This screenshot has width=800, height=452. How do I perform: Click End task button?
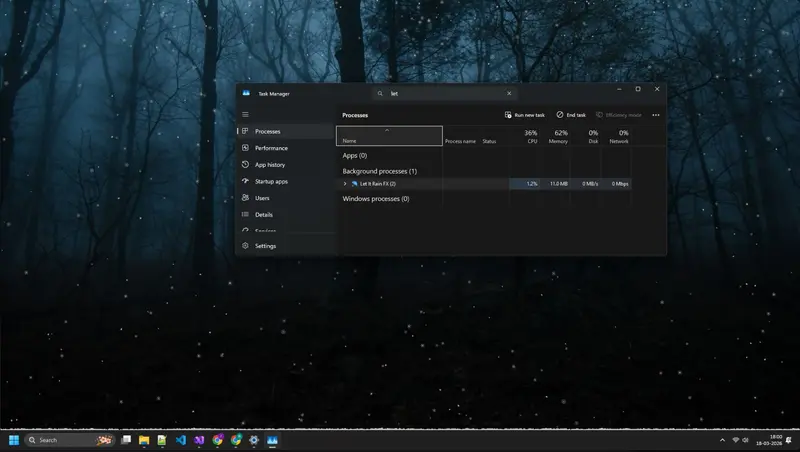(571, 115)
